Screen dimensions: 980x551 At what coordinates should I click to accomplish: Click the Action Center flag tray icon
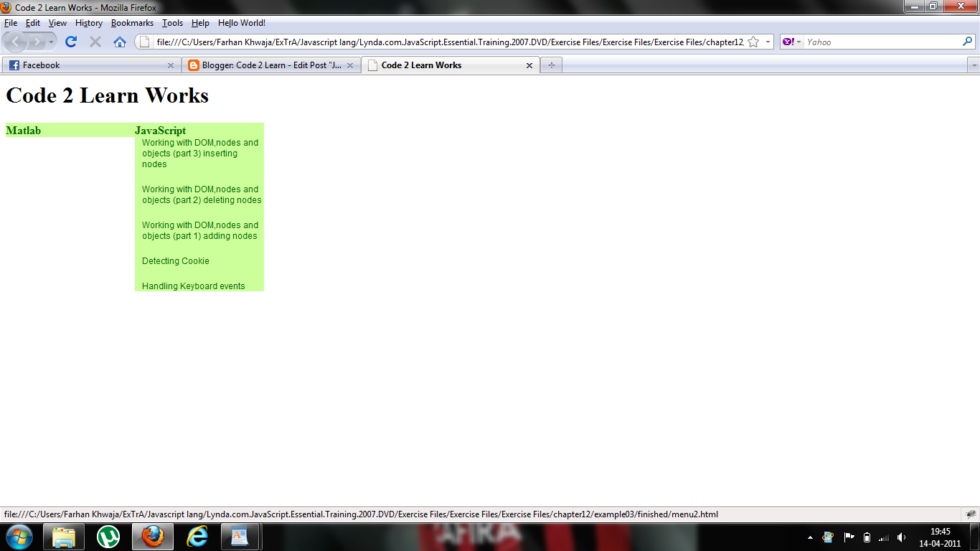pos(849,537)
